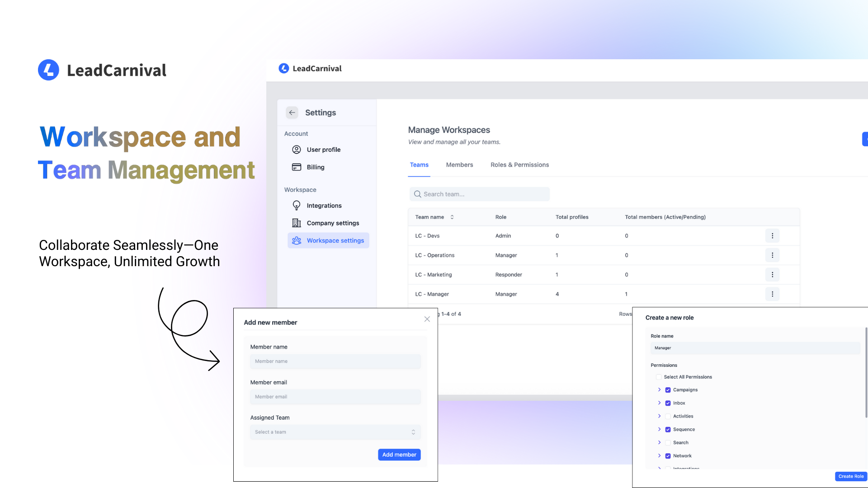Click the Search team input field
The height and width of the screenshot is (488, 868).
click(479, 194)
